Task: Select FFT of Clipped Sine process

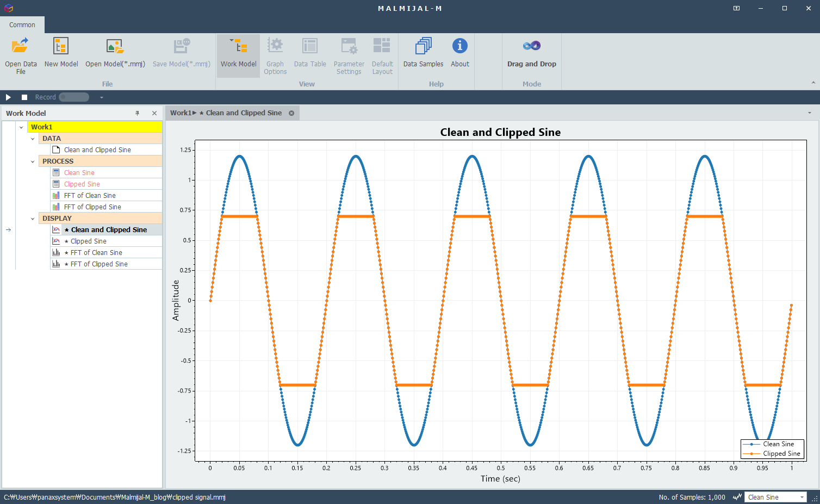Action: [x=106, y=207]
